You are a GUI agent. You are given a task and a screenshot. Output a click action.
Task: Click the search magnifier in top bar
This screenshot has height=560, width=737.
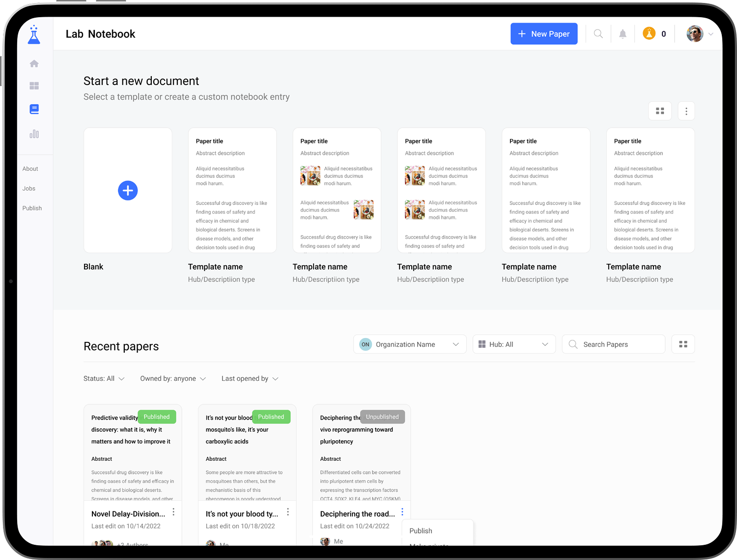click(598, 34)
